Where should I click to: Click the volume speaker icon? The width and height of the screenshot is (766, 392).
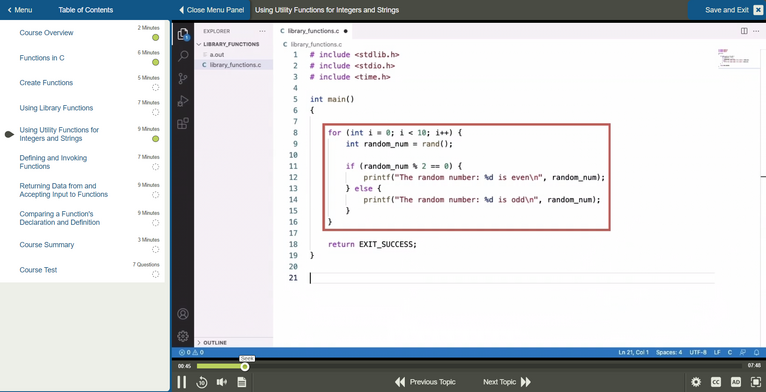(222, 382)
